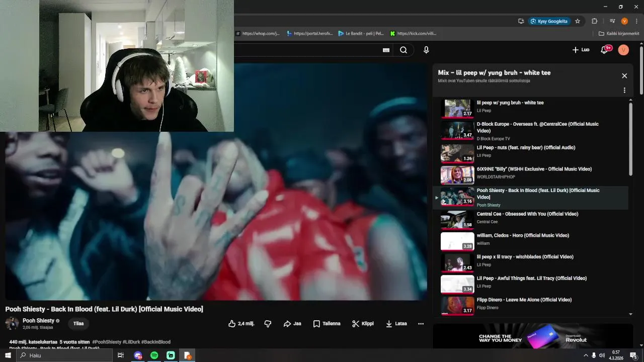Create a clip with Klippi button

[363, 324]
